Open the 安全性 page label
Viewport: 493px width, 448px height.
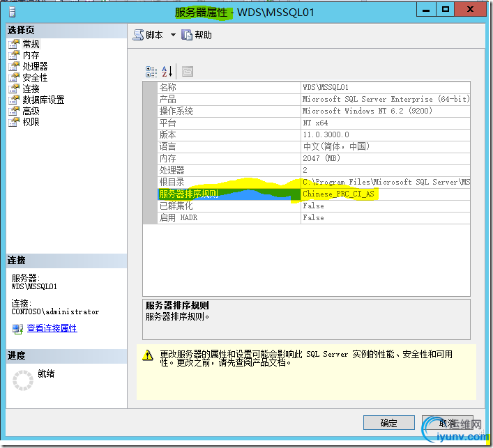[35, 77]
